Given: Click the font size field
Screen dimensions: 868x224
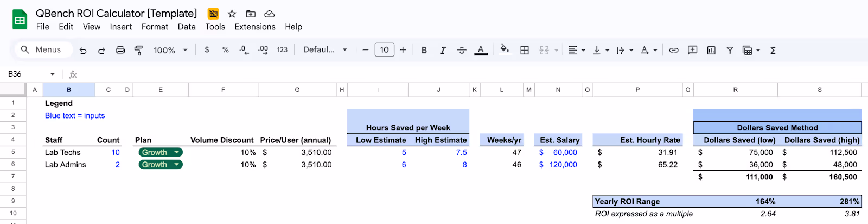Looking at the screenshot, I should coord(385,50).
